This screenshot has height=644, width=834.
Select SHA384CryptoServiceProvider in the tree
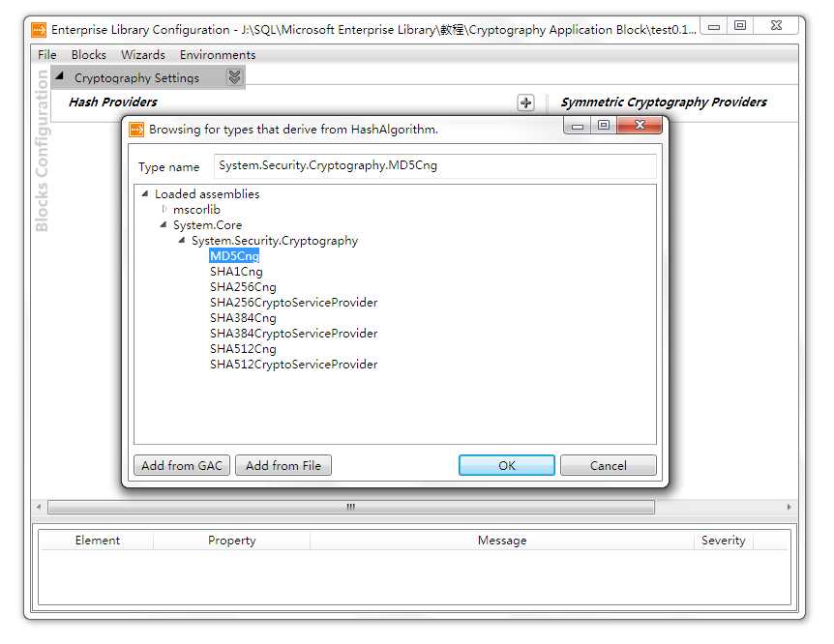click(x=293, y=333)
